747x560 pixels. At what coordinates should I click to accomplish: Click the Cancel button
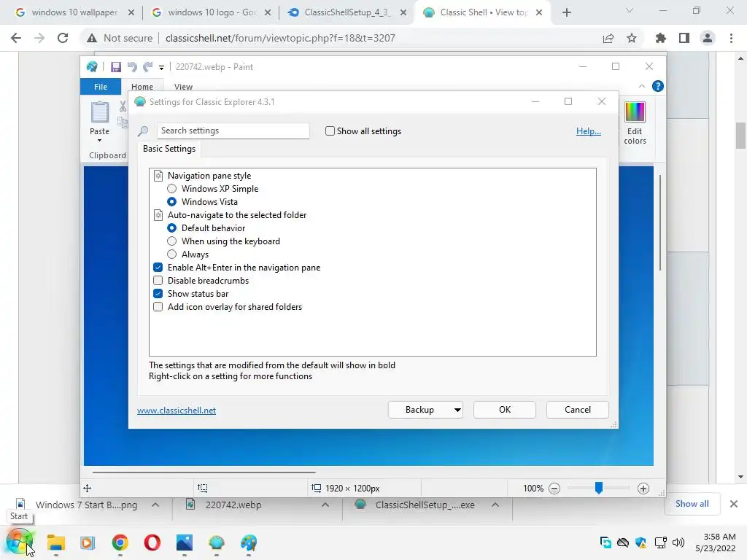[578, 410]
